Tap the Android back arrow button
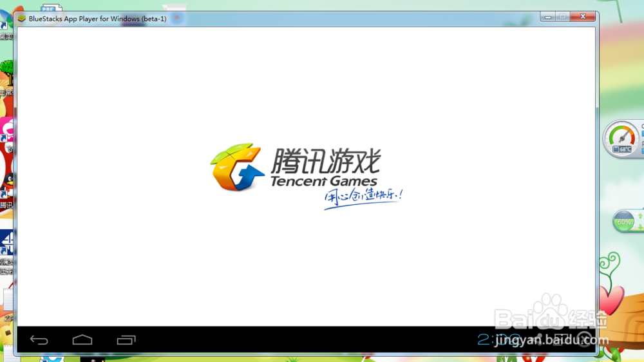 tap(39, 340)
